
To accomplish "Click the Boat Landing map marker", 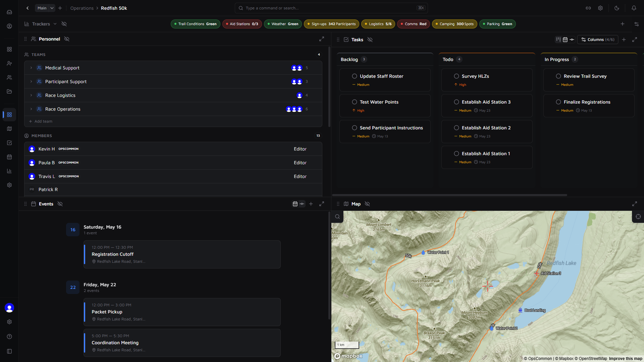I will [x=520, y=310].
